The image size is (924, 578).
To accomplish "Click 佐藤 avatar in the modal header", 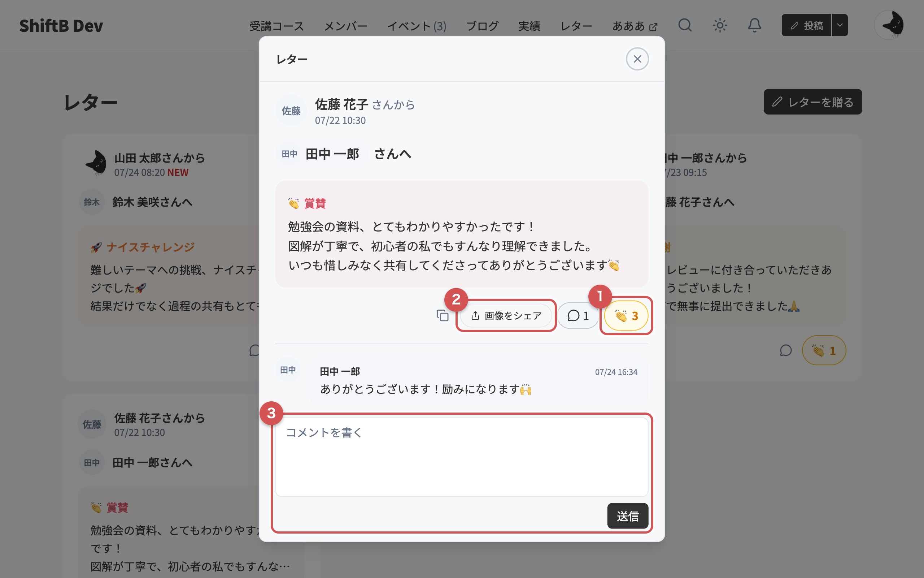I will tap(291, 111).
